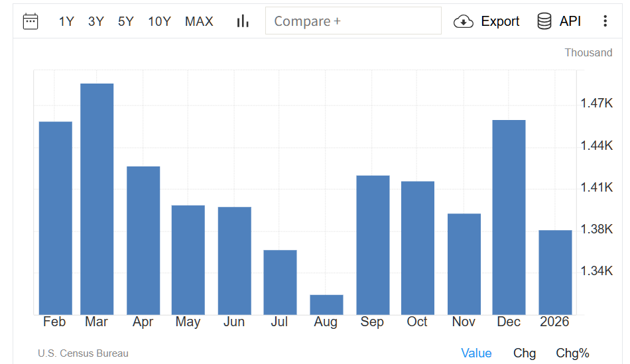This screenshot has height=364, width=630.
Task: Click the Export text button
Action: [x=500, y=21]
